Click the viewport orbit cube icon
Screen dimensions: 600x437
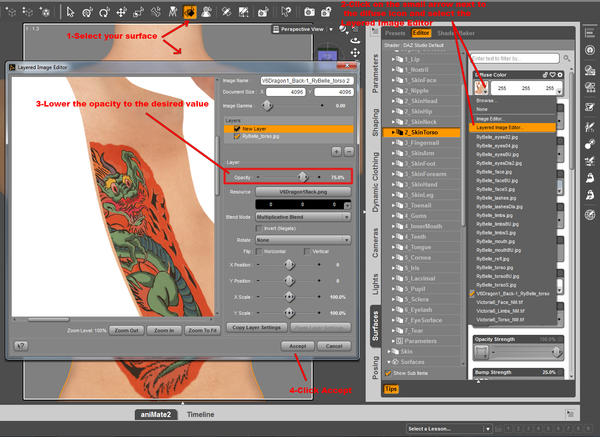pyautogui.click(x=355, y=41)
